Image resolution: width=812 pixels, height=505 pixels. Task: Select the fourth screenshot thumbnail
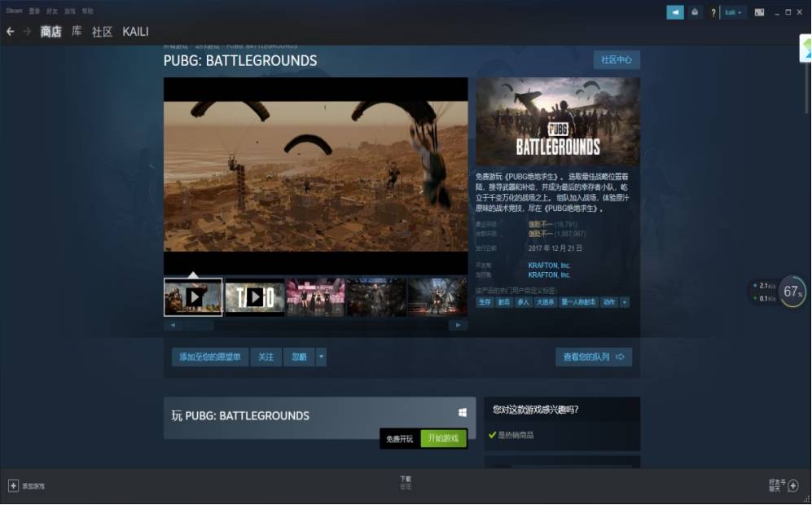pyautogui.click(x=376, y=297)
